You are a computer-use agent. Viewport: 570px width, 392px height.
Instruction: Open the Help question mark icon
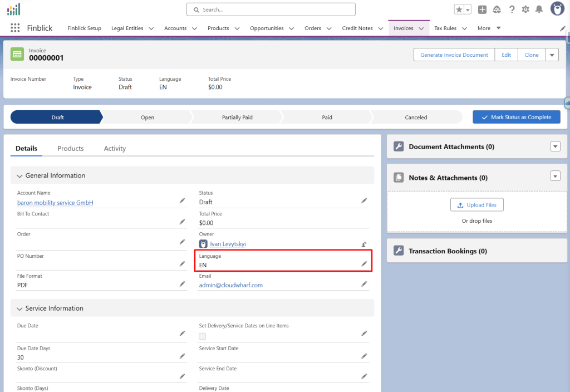[x=511, y=9]
